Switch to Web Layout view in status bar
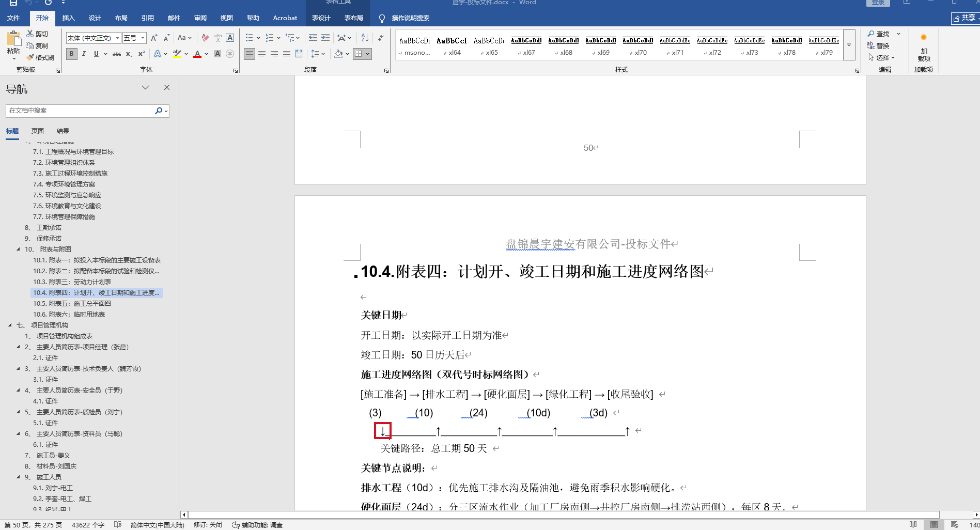This screenshot has width=980, height=530. [x=955, y=525]
